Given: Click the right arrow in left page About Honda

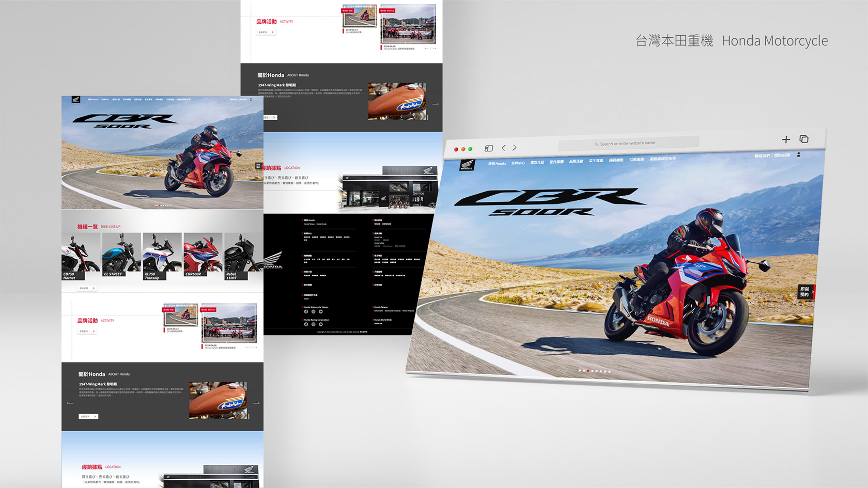Looking at the screenshot, I should click(256, 403).
